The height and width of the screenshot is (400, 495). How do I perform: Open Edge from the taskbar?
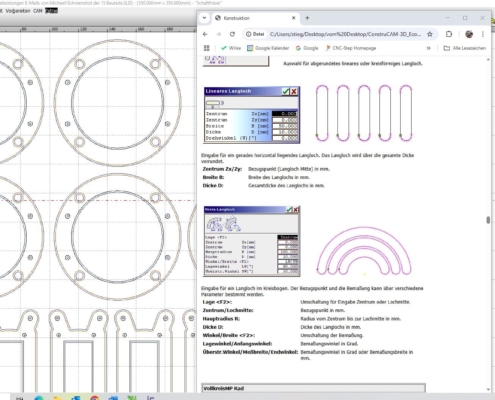point(39,397)
